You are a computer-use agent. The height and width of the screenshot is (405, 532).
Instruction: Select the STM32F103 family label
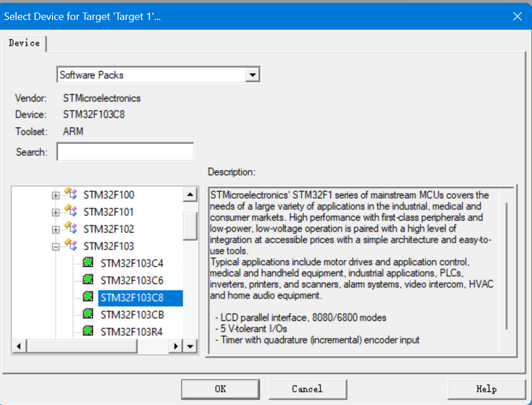(x=109, y=246)
